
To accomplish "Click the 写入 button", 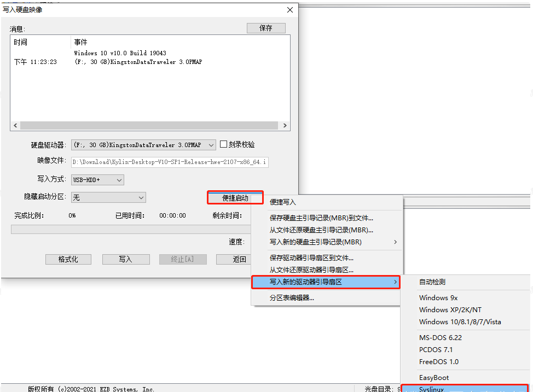I will click(x=126, y=259).
